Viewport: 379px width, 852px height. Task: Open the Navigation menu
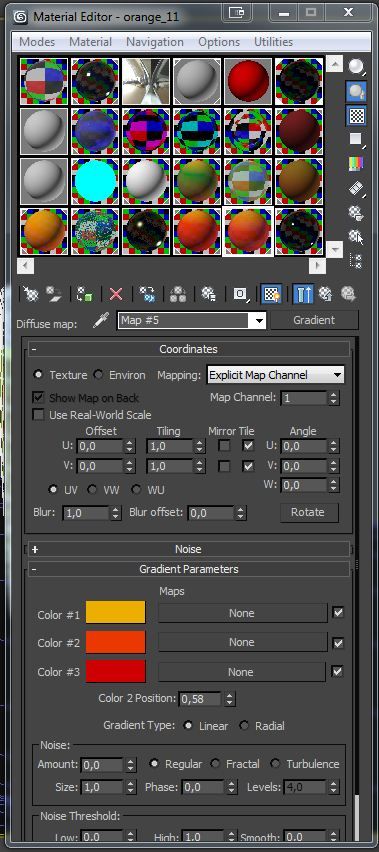pyautogui.click(x=155, y=42)
